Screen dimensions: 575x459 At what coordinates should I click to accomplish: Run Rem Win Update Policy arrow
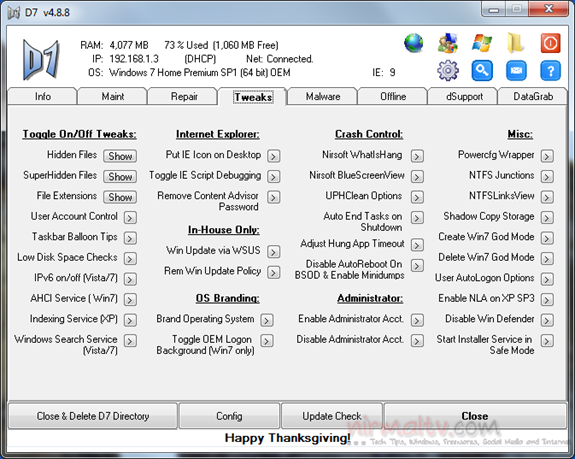click(274, 272)
